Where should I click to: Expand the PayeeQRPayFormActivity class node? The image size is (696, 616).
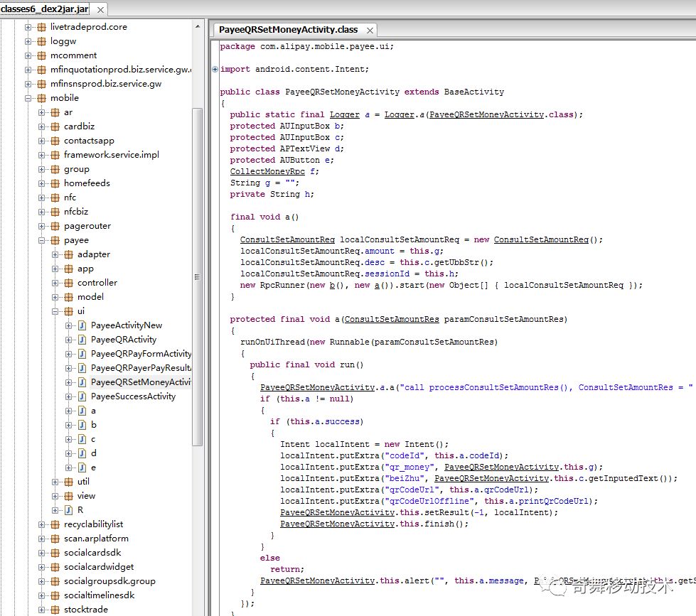click(x=69, y=354)
